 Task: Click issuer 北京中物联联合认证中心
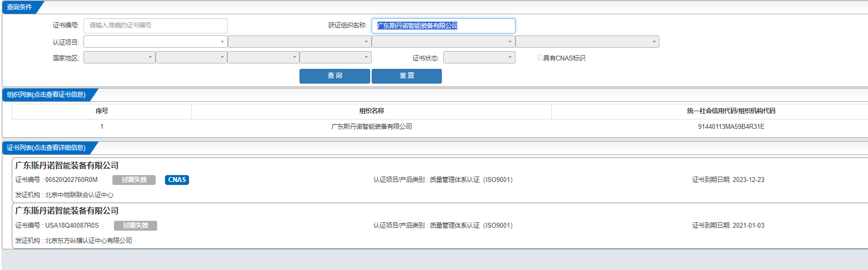point(79,195)
